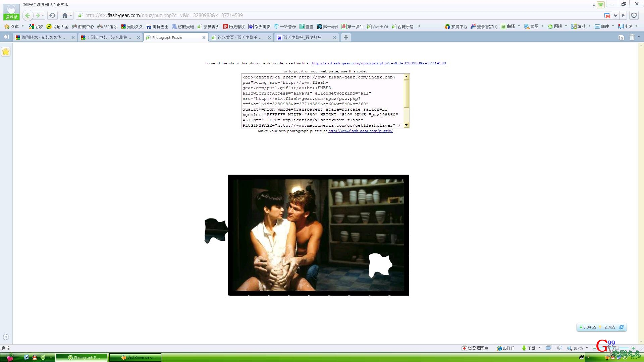The image size is (644, 362).
Task: Click the settings gear in left sidebar
Action: pos(6,337)
